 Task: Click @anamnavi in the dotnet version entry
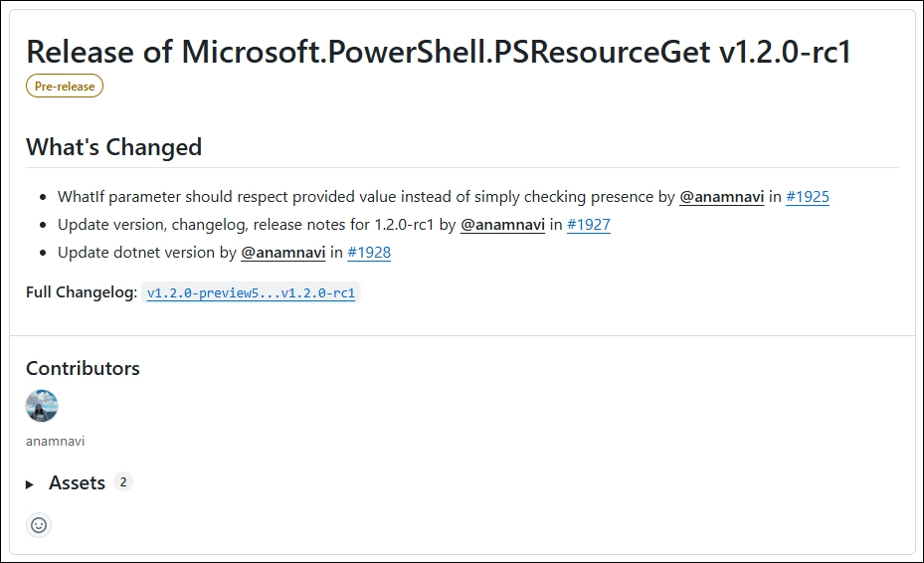click(x=283, y=253)
